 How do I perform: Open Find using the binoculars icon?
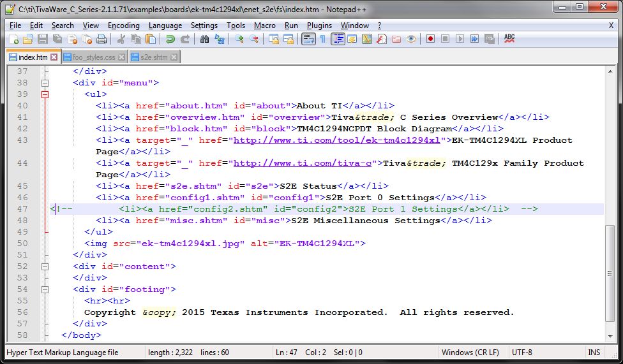click(205, 39)
